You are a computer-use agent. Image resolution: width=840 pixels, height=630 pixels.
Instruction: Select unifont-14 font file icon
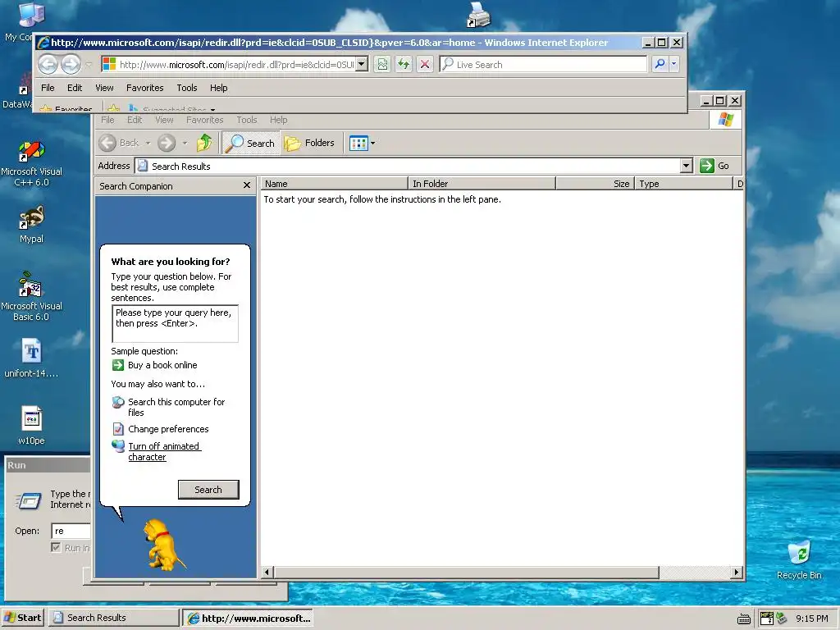coord(32,358)
